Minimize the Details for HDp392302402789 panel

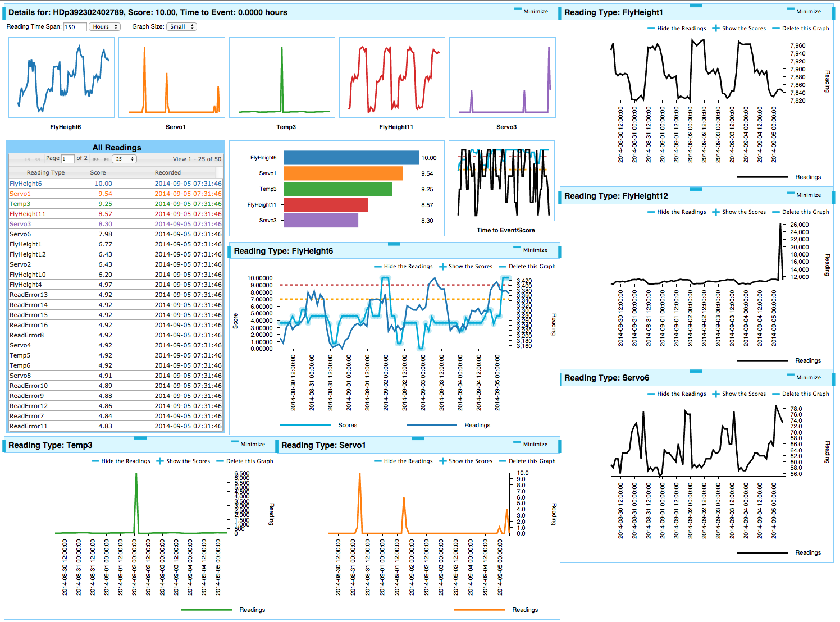[x=531, y=11]
